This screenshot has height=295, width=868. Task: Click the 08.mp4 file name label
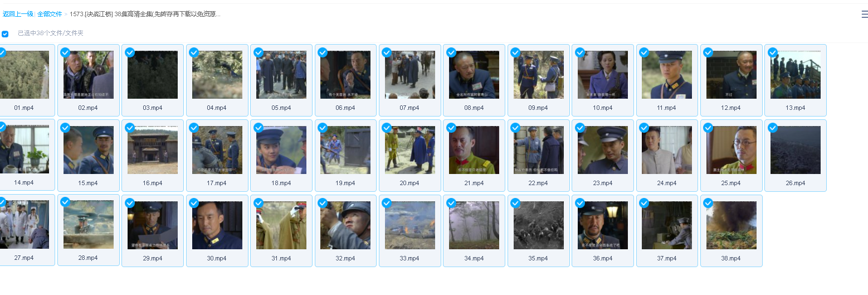pos(474,108)
